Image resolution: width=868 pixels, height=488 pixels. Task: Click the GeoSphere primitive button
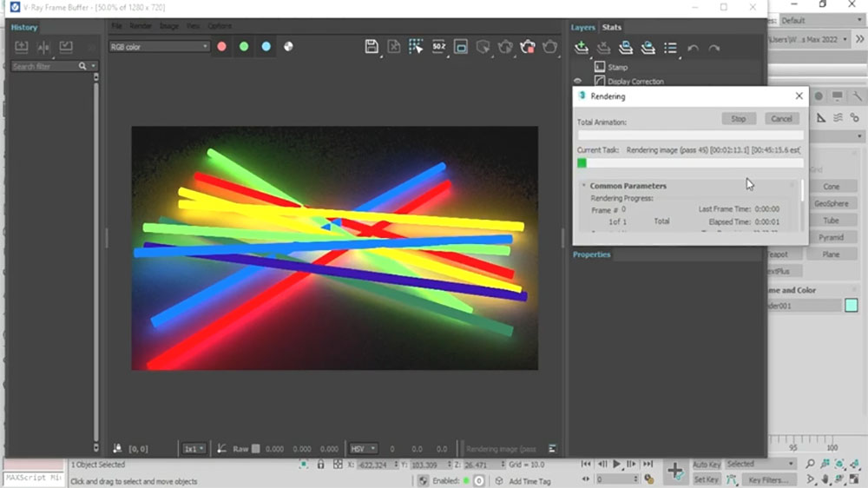click(x=831, y=203)
